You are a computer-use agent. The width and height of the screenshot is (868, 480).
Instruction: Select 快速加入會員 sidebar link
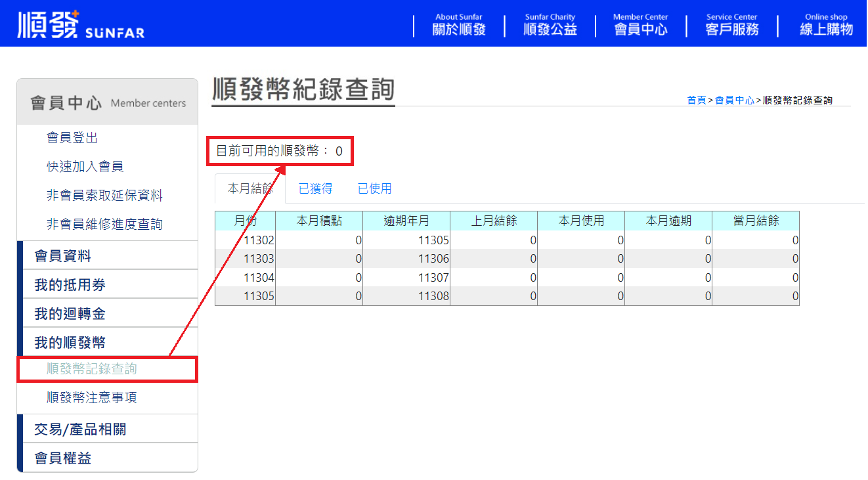85,167
